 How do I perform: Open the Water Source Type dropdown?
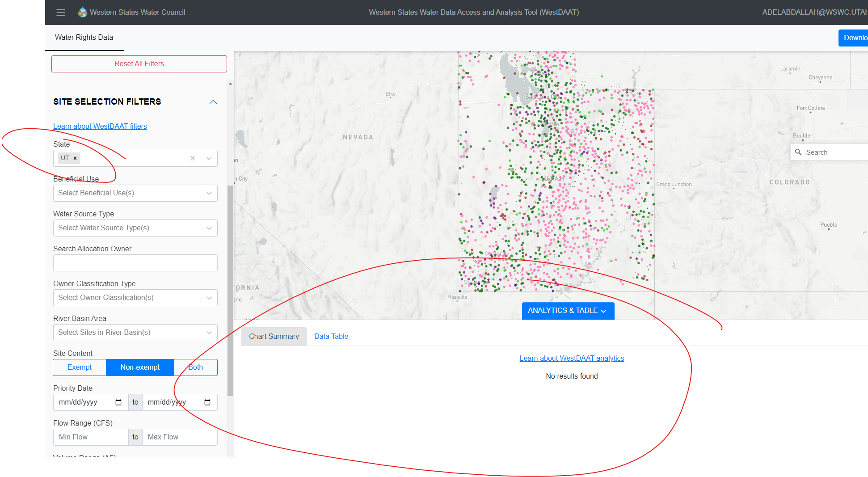[x=209, y=228]
